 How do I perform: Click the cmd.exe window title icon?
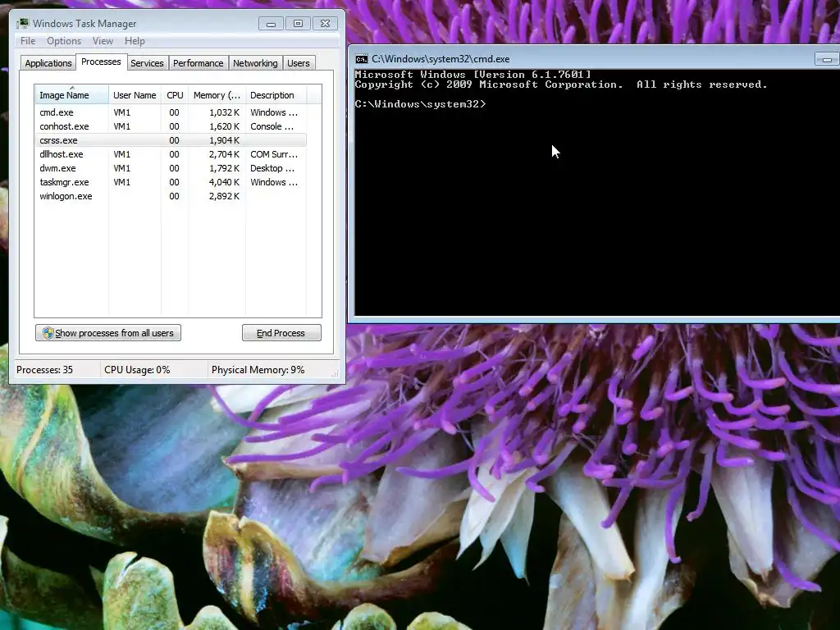(x=362, y=59)
